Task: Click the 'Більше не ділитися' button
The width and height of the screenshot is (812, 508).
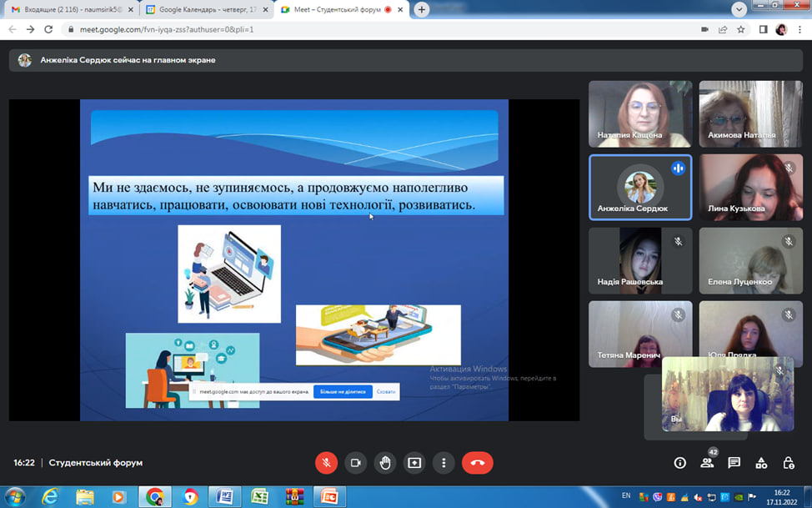Action: 343,390
